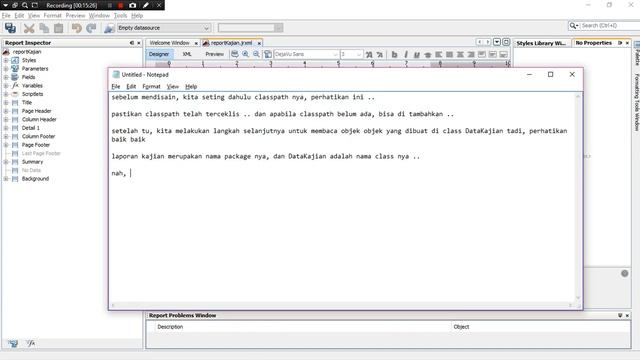Expand the Scriptlets node in Report Inspector
Image resolution: width=640 pixels, height=360 pixels.
point(6,94)
